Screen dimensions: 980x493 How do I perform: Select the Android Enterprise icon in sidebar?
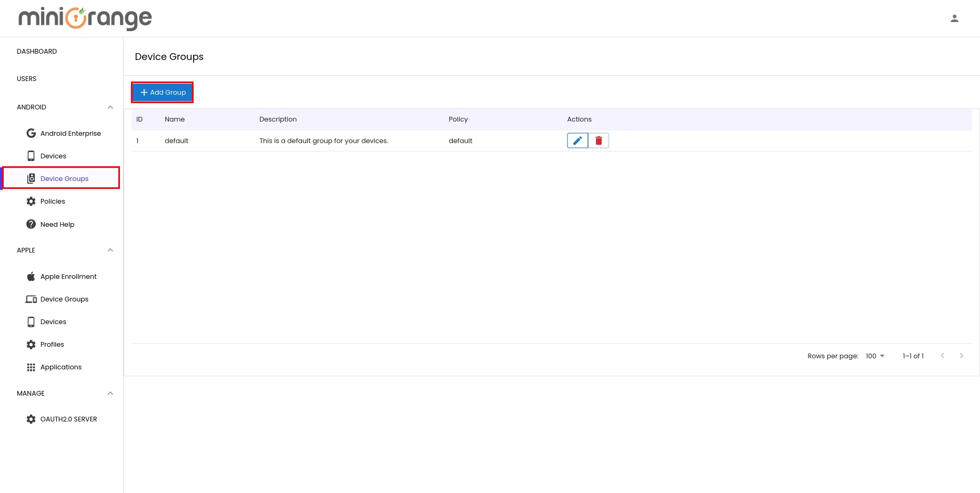point(31,133)
